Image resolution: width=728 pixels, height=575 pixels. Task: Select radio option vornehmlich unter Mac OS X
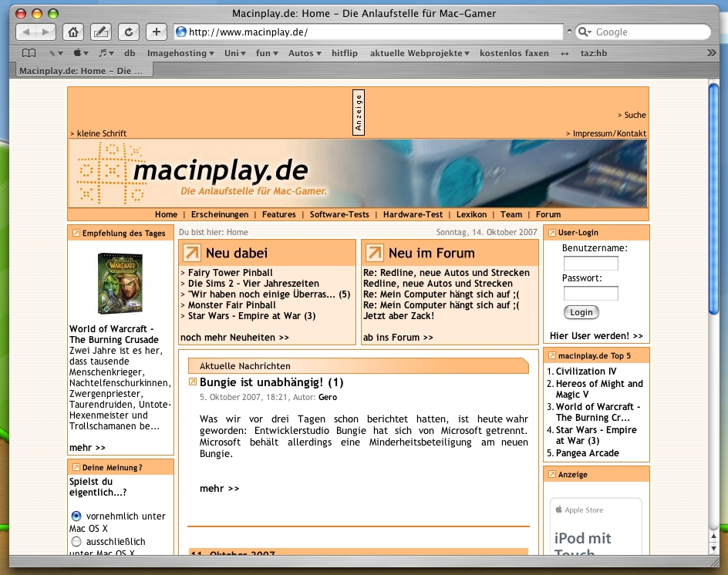(76, 516)
